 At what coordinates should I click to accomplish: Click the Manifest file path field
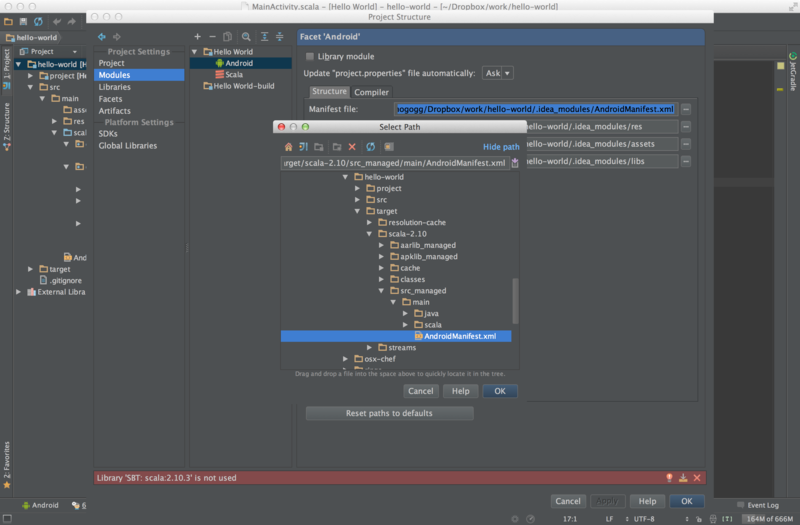536,109
